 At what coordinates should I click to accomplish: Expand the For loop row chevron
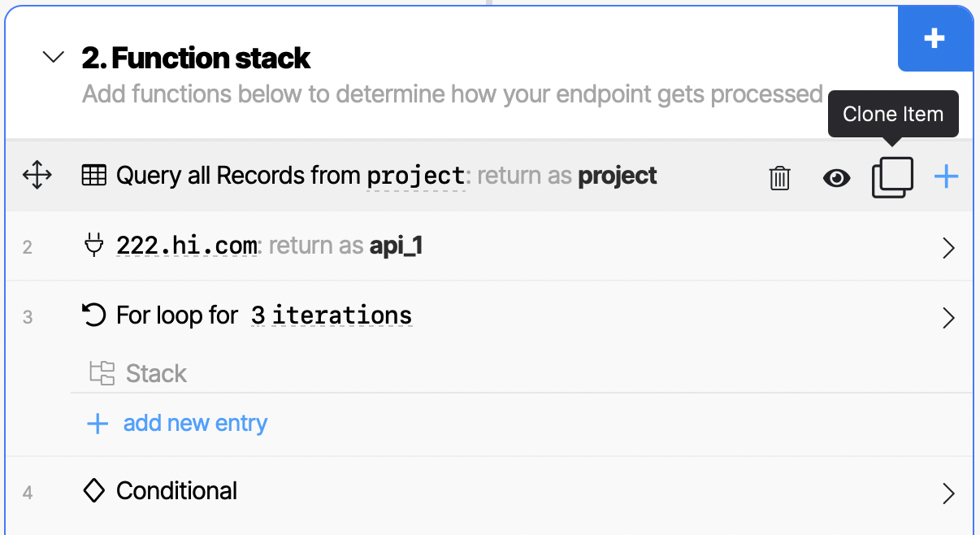947,317
